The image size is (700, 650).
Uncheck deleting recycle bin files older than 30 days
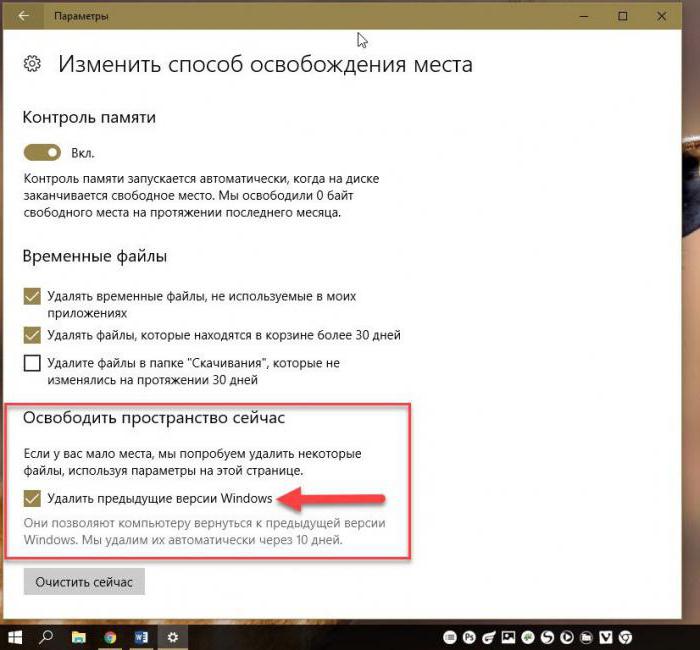click(x=32, y=335)
